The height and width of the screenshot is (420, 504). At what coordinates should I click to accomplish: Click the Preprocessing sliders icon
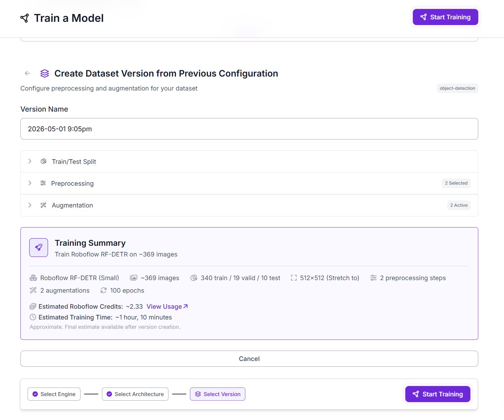tap(43, 183)
